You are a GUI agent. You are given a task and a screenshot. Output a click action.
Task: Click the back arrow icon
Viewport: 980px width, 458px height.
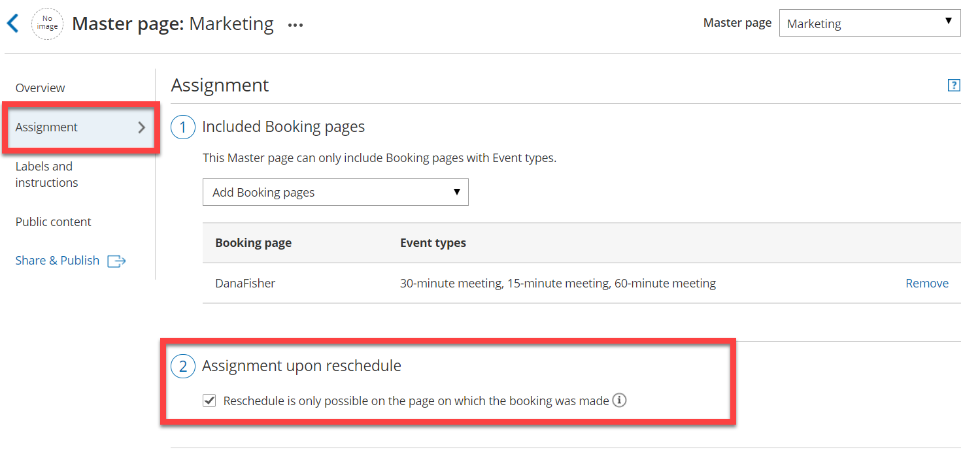click(13, 24)
